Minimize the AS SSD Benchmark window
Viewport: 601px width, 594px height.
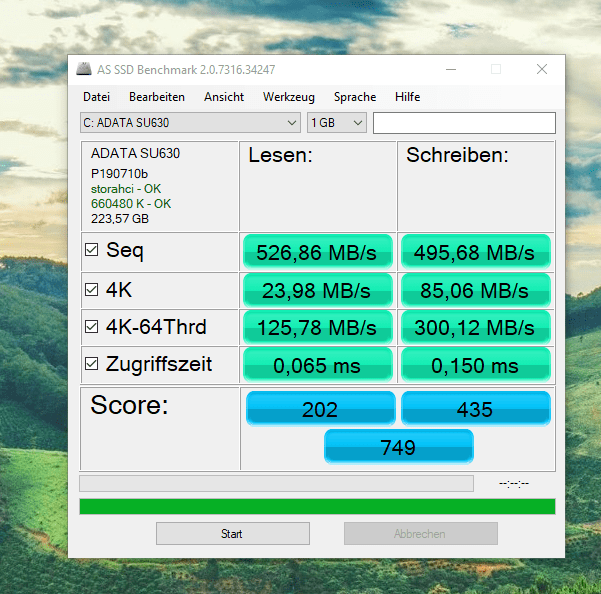tap(451, 69)
